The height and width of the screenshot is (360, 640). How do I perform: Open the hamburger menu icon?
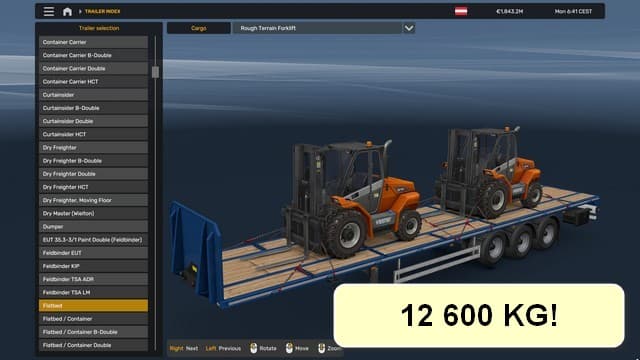click(x=49, y=11)
